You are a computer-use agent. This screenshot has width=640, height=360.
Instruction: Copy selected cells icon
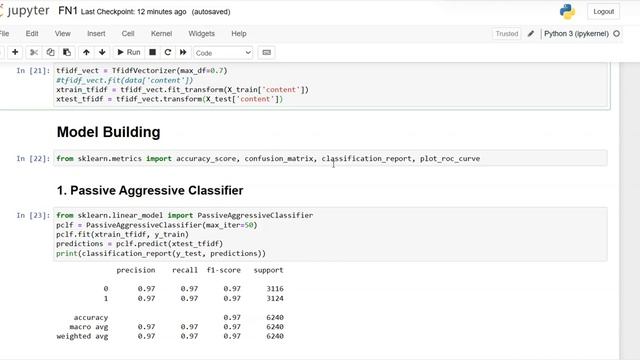coord(50,52)
